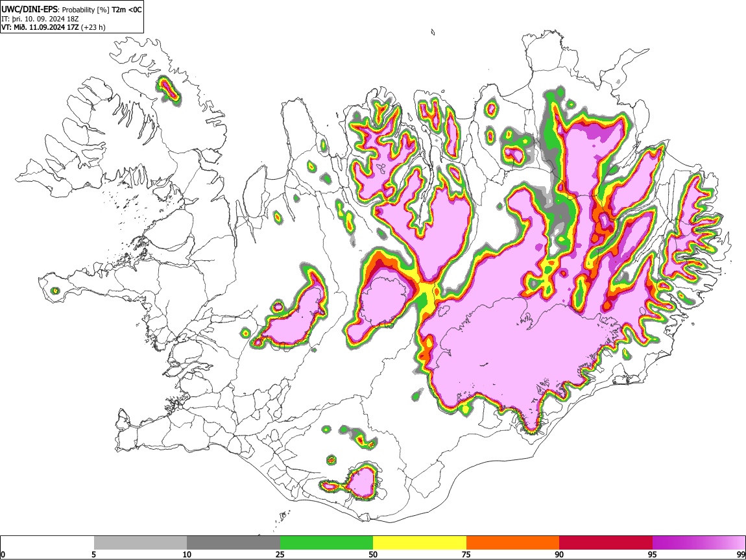The image size is (746, 560).
Task: Click the 10–25% dark gray legend swatch
Action: [x=234, y=542]
